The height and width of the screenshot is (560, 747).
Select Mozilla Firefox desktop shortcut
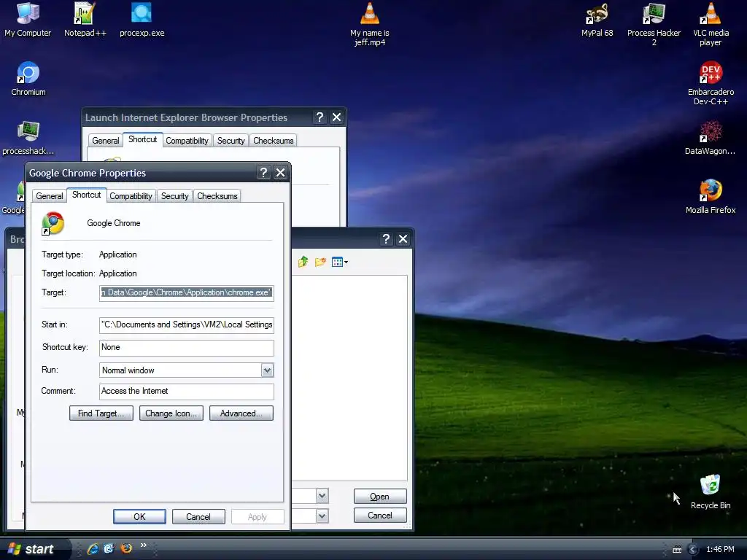point(711,196)
